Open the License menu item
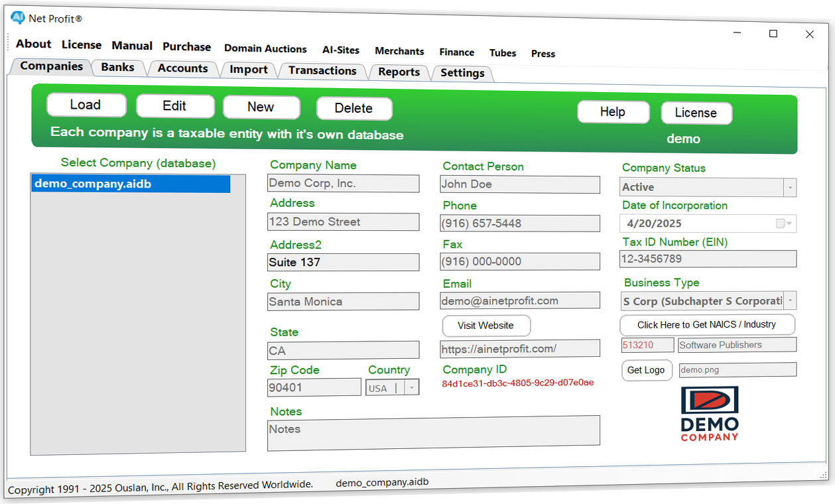The width and height of the screenshot is (835, 504). [82, 44]
